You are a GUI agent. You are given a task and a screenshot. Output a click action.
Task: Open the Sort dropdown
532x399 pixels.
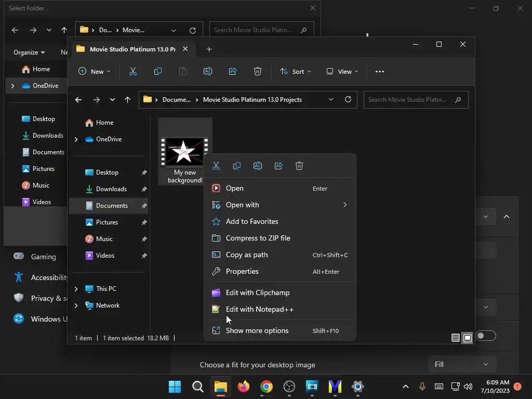tap(295, 72)
